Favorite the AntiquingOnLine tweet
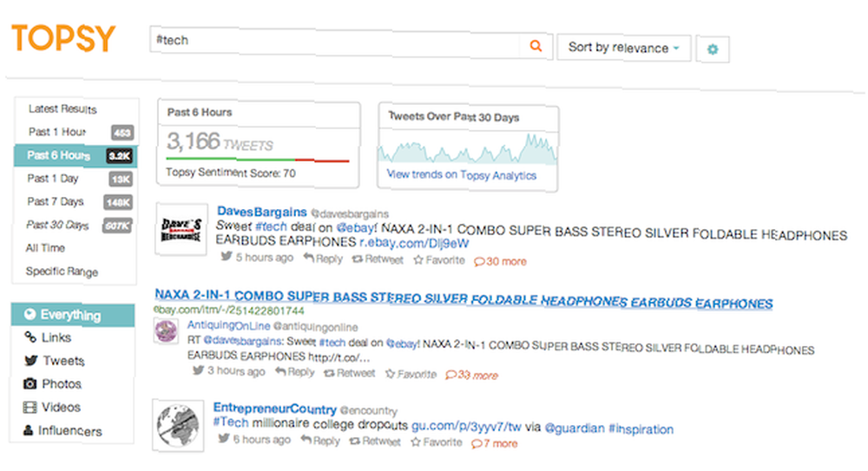The width and height of the screenshot is (868, 471). pos(411,374)
